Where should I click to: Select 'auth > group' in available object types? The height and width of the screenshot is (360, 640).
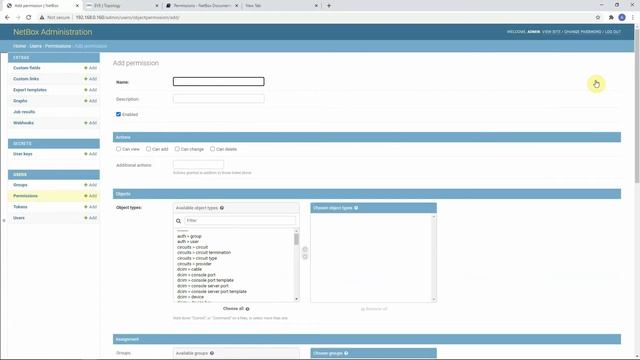click(x=189, y=236)
